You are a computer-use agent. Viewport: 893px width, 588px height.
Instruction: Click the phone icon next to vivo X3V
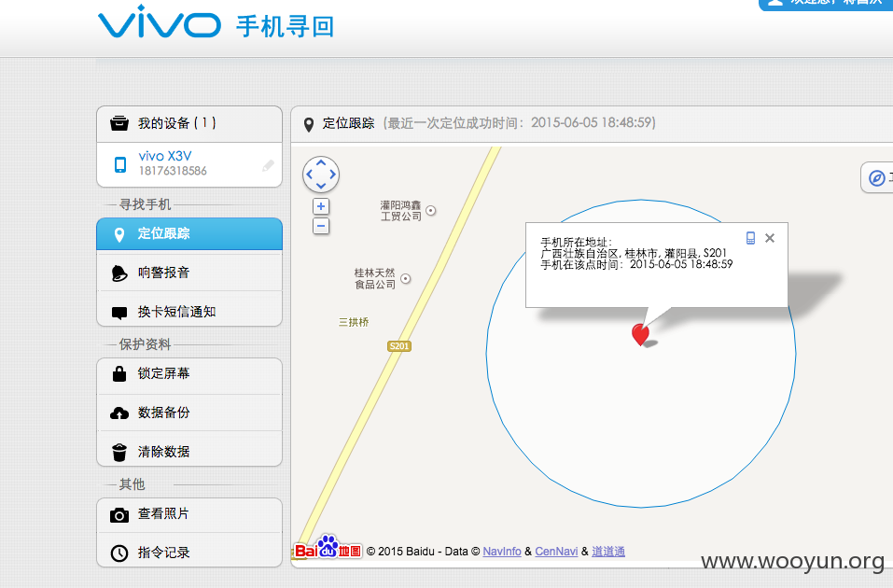coord(120,164)
